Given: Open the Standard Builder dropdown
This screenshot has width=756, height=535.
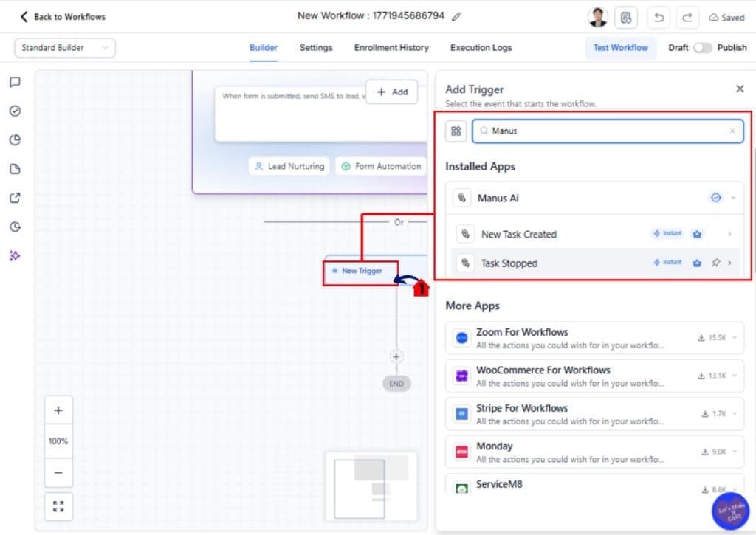Looking at the screenshot, I should [x=64, y=46].
